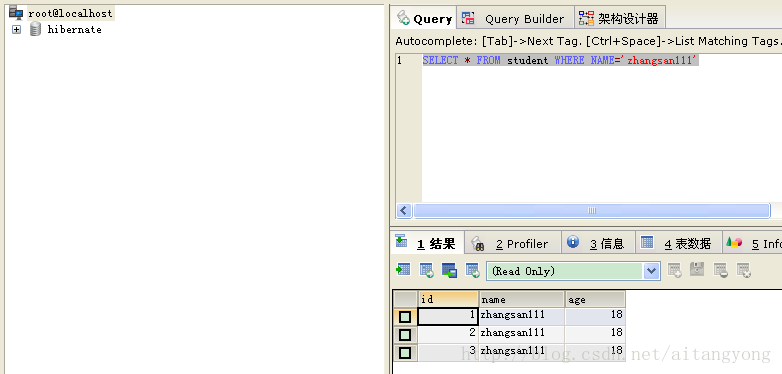The height and width of the screenshot is (374, 782).
Task: Click the age column header
Action: [x=595, y=299]
